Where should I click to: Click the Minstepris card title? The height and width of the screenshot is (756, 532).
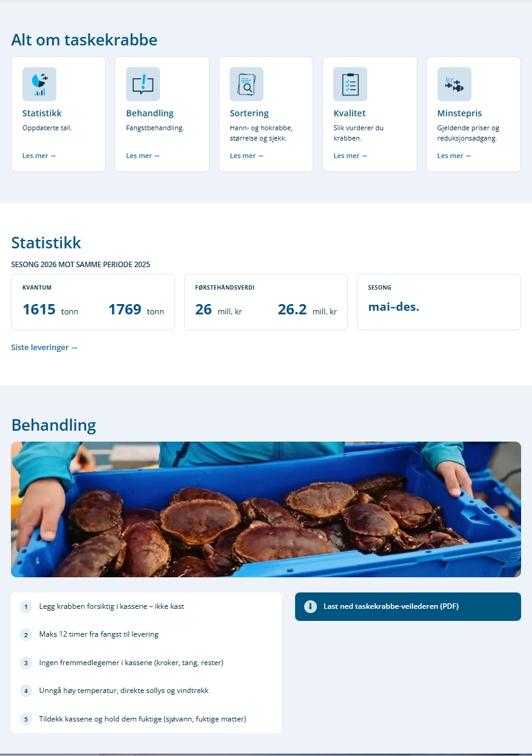click(459, 113)
